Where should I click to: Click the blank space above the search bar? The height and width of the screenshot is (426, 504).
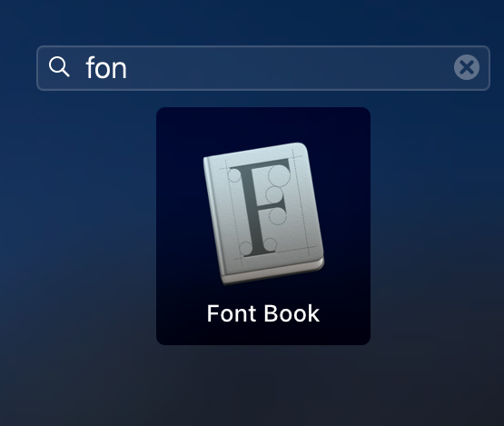pos(252,22)
